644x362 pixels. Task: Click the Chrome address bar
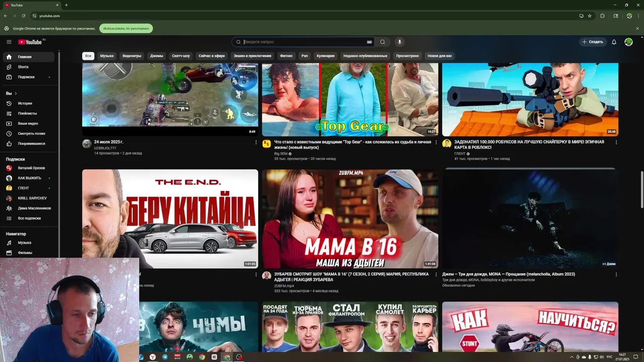click(x=302, y=16)
